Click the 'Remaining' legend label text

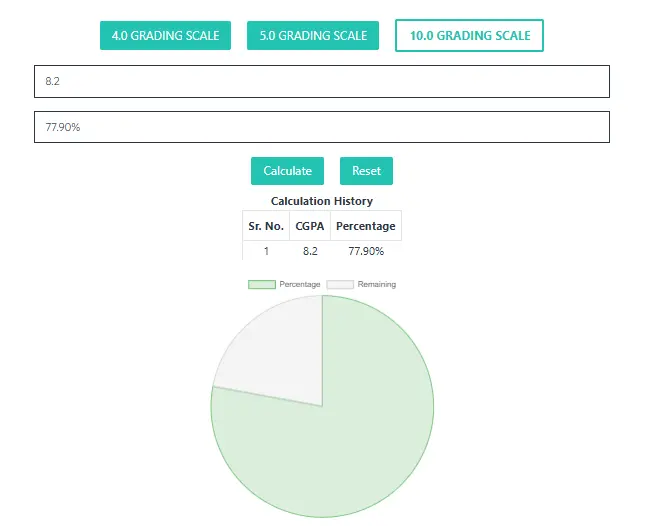coord(377,285)
